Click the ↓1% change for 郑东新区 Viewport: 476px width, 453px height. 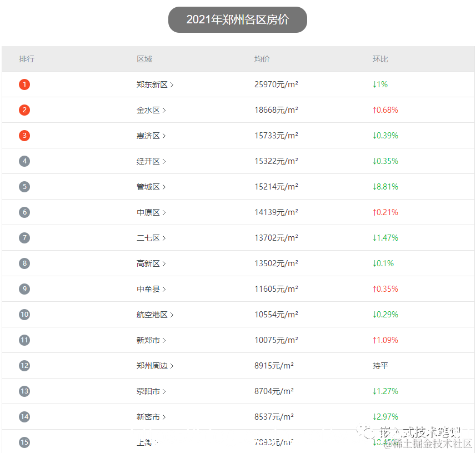[380, 84]
